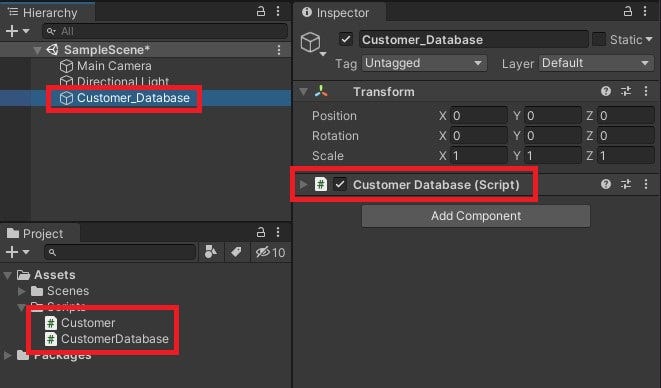Image resolution: width=661 pixels, height=388 pixels.
Task: Toggle hidden packages visibility eye icon
Action: point(270,252)
